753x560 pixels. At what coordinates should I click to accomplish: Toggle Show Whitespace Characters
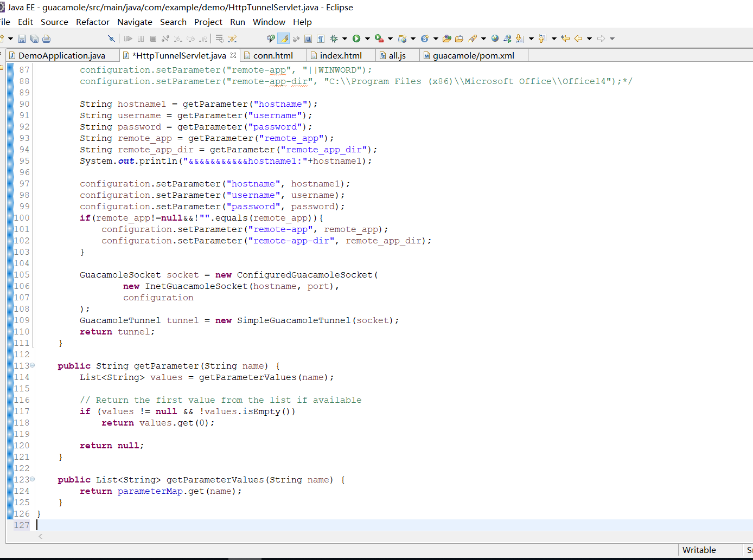click(321, 38)
